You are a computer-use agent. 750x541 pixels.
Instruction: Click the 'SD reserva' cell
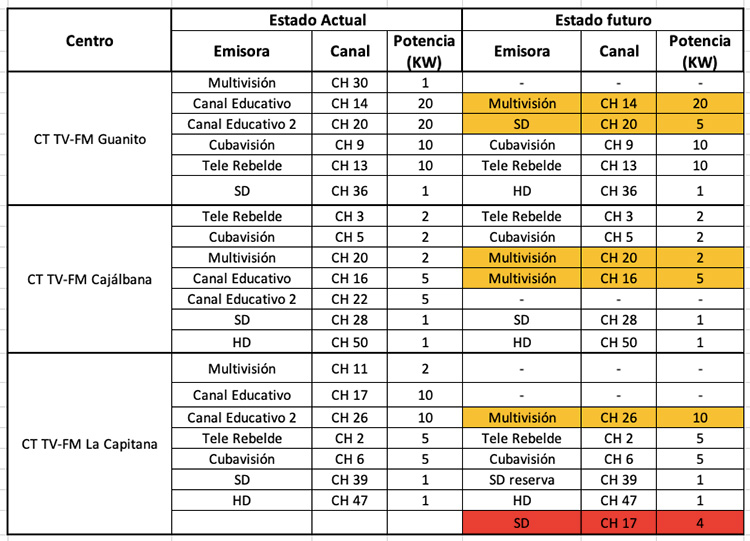point(520,480)
